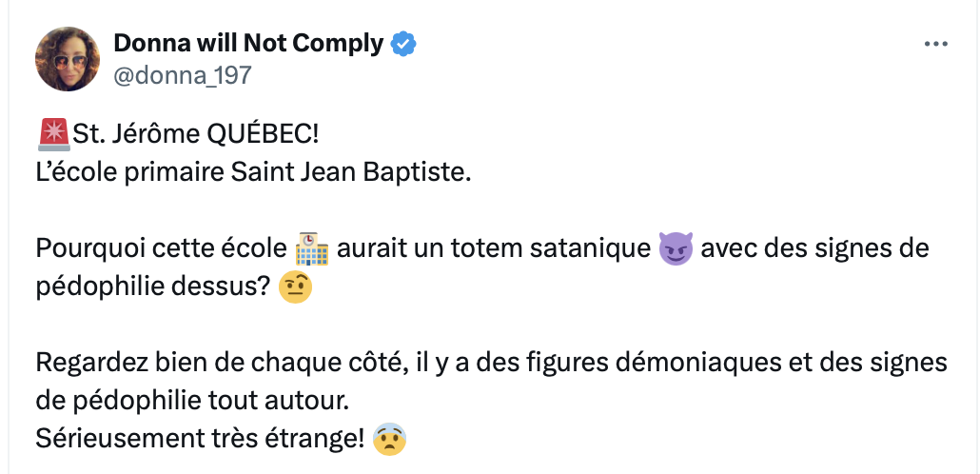The image size is (980, 474).
Task: Click the words "avec des signes de"
Action: [x=815, y=248]
